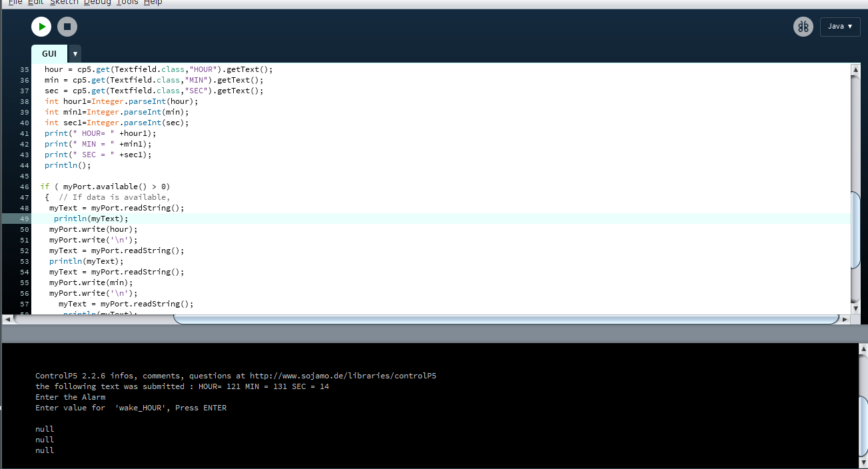Click the 'print(" MIN = " +min1);' line
This screenshot has width=868, height=469.
[x=98, y=144]
